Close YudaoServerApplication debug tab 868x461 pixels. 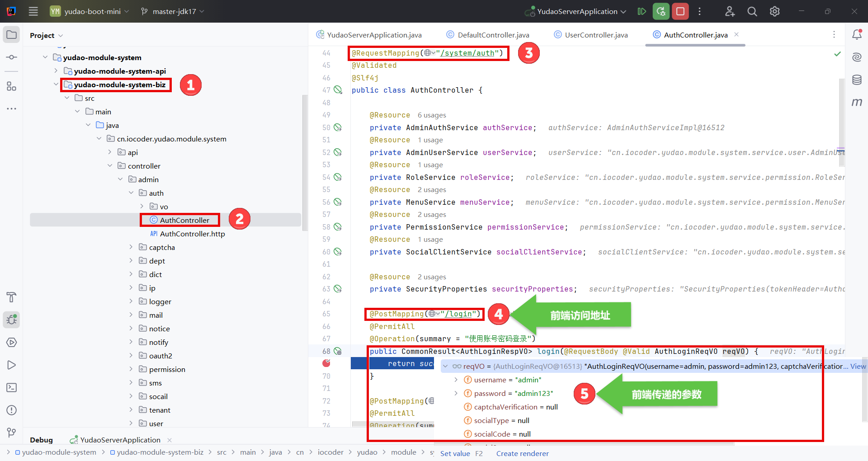click(x=170, y=440)
